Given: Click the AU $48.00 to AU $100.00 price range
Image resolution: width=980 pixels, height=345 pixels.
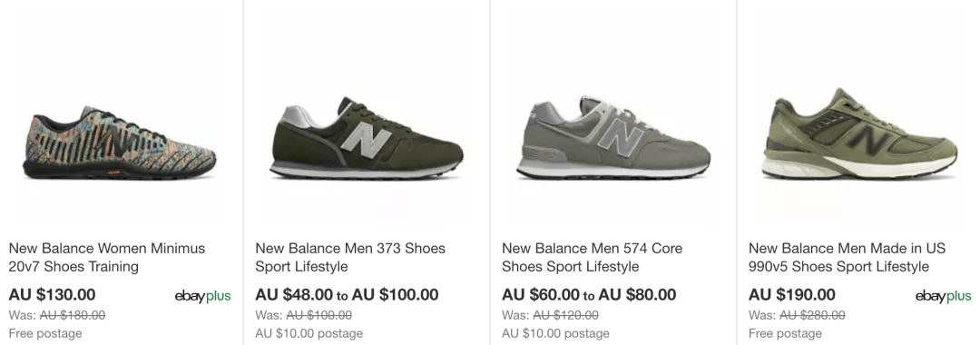Looking at the screenshot, I should [347, 294].
